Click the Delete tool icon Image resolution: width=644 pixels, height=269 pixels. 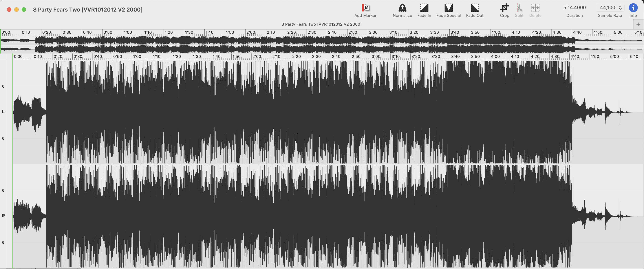pos(535,8)
